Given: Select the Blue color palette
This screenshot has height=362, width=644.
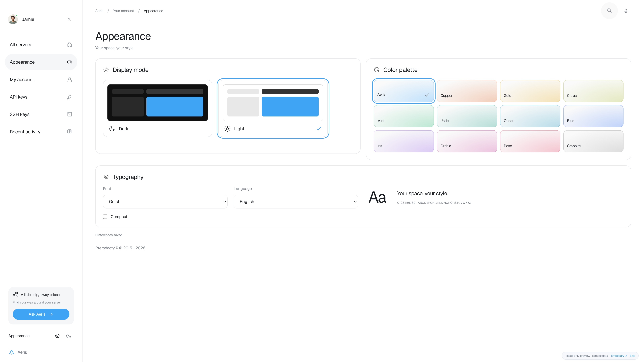Looking at the screenshot, I should pos(593,116).
